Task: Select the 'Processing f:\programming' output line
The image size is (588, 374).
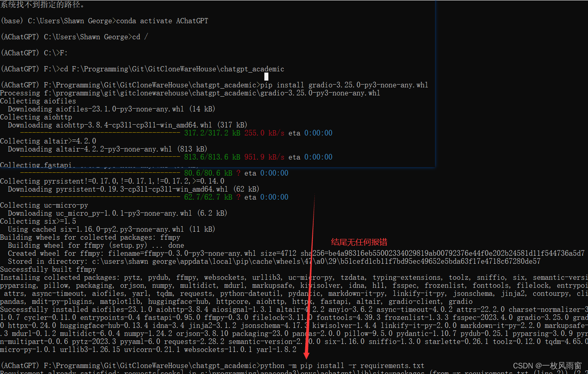Action: coord(190,93)
